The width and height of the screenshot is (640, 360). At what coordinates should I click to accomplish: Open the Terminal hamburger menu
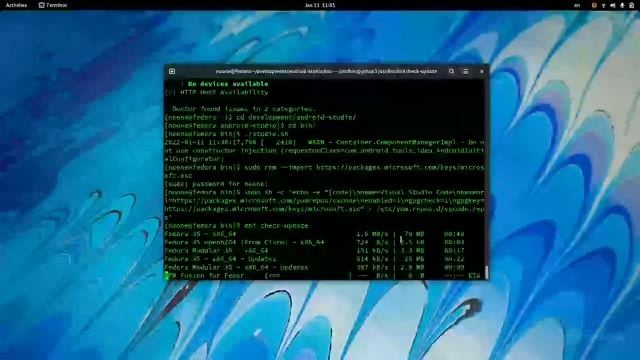[465, 71]
